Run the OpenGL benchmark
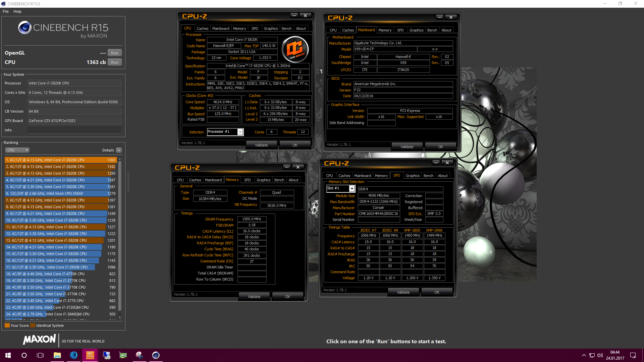The image size is (644, 362). point(114,53)
